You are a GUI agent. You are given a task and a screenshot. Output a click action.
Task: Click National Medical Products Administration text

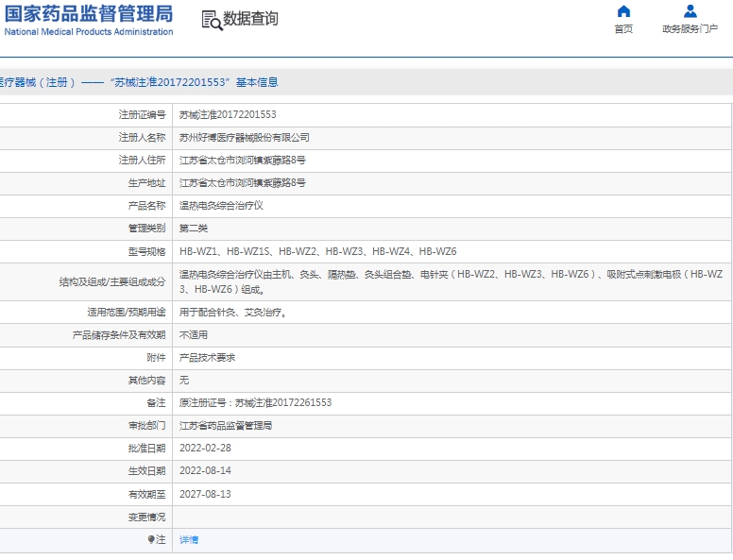(89, 32)
